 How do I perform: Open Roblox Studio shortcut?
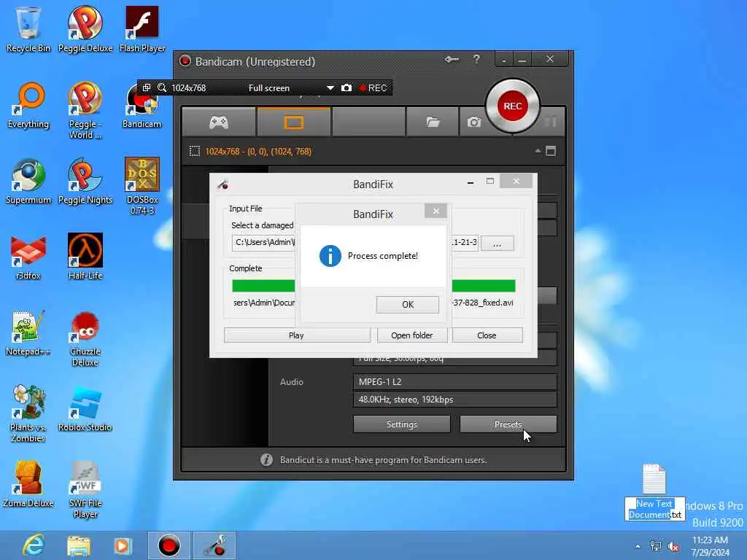click(x=85, y=409)
